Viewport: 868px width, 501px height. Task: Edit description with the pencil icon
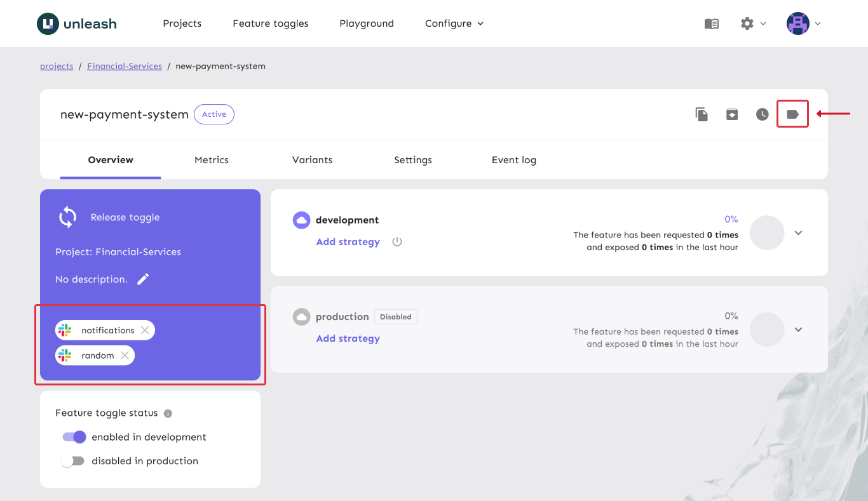[x=143, y=279]
